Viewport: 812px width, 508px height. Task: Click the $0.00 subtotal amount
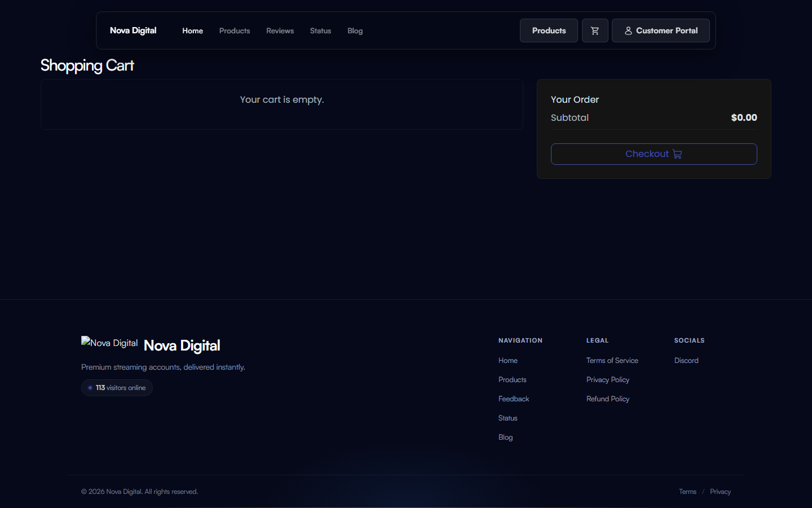click(x=744, y=117)
